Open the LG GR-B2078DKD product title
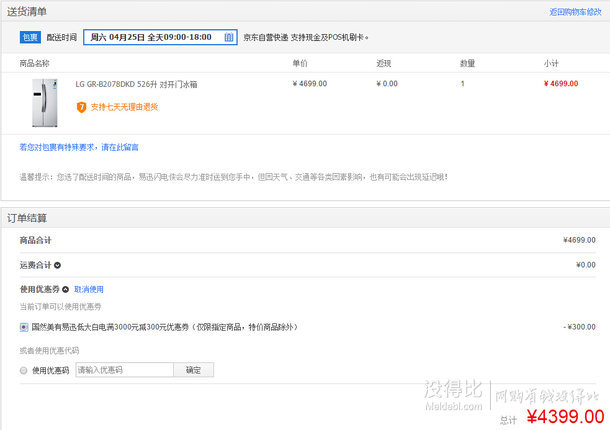 click(x=136, y=84)
